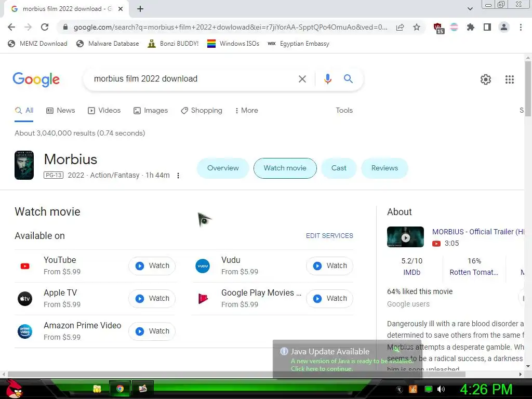Go back with the browser back arrow

tap(11, 27)
